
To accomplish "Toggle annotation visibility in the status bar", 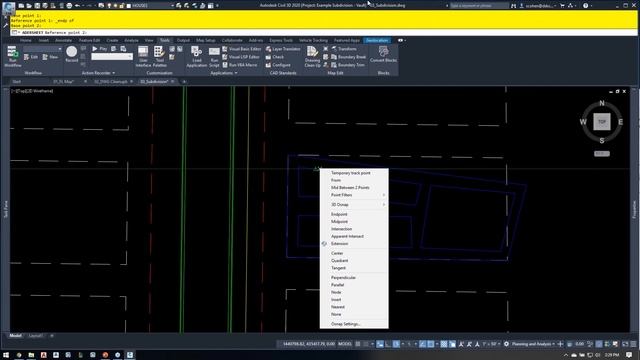I will pyautogui.click(x=461, y=344).
